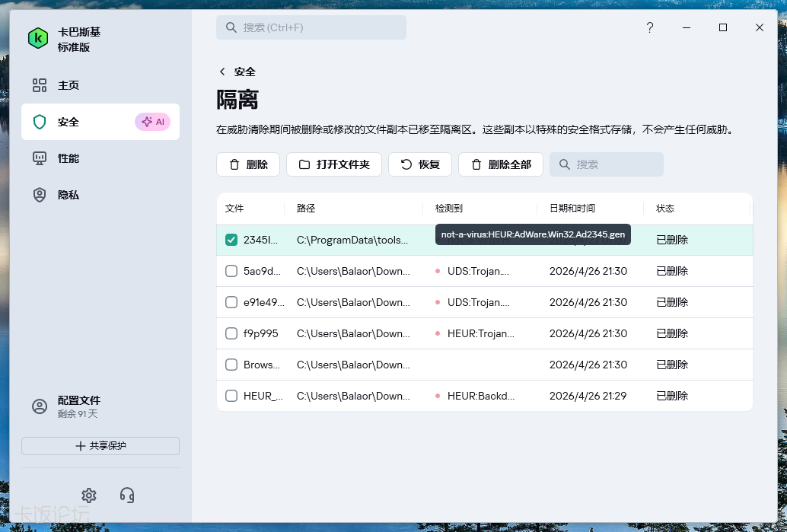787x532 pixels.
Task: Close the Kaspersky window
Action: click(760, 27)
